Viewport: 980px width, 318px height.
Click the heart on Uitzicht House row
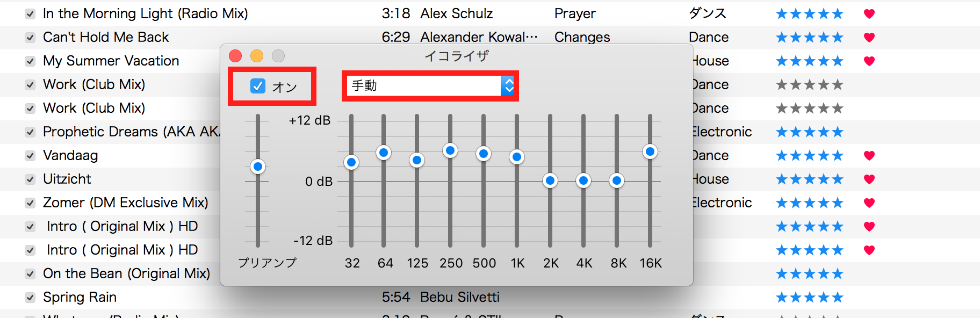(869, 179)
